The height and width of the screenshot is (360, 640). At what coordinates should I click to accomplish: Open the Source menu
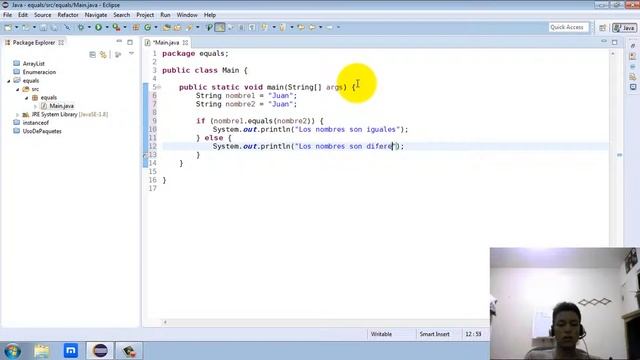tap(42, 15)
